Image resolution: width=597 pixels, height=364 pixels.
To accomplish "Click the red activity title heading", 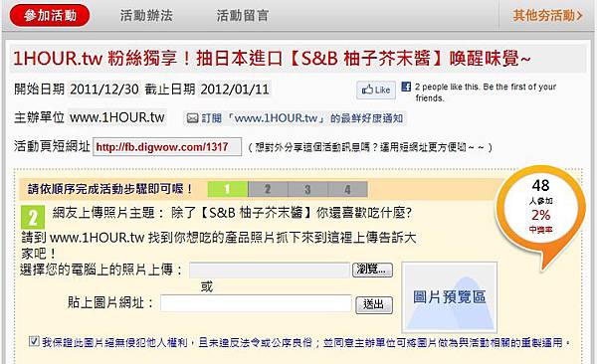I will tap(272, 59).
